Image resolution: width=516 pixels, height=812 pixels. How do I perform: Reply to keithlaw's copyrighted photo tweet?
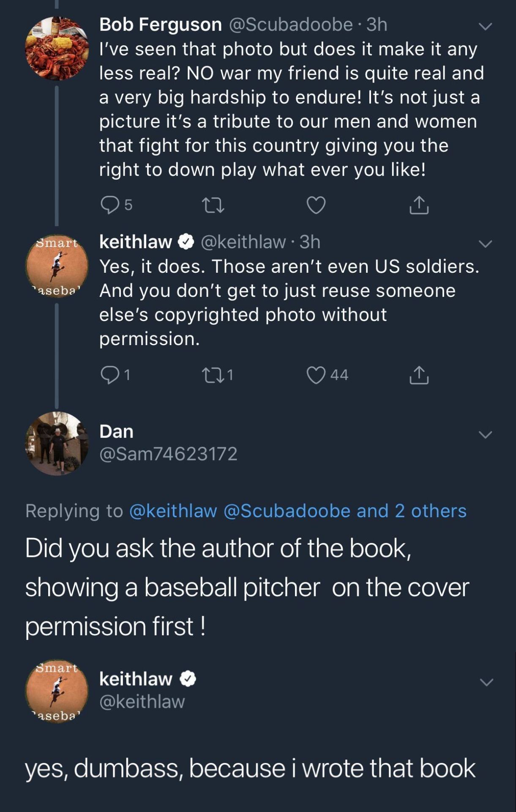click(x=110, y=375)
